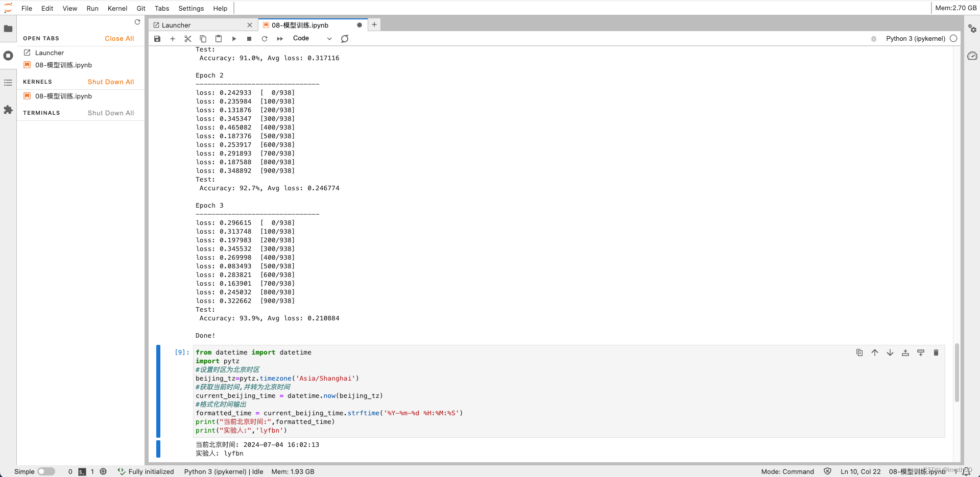
Task: Duplicate cell 9 with the copy icon
Action: (x=859, y=353)
